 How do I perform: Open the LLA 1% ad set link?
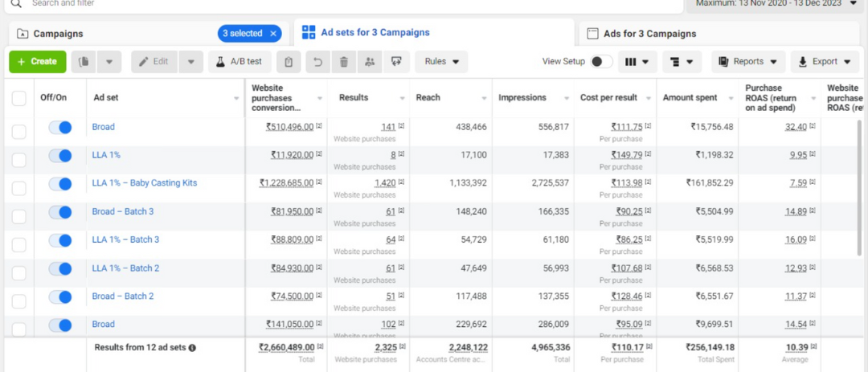pos(106,155)
